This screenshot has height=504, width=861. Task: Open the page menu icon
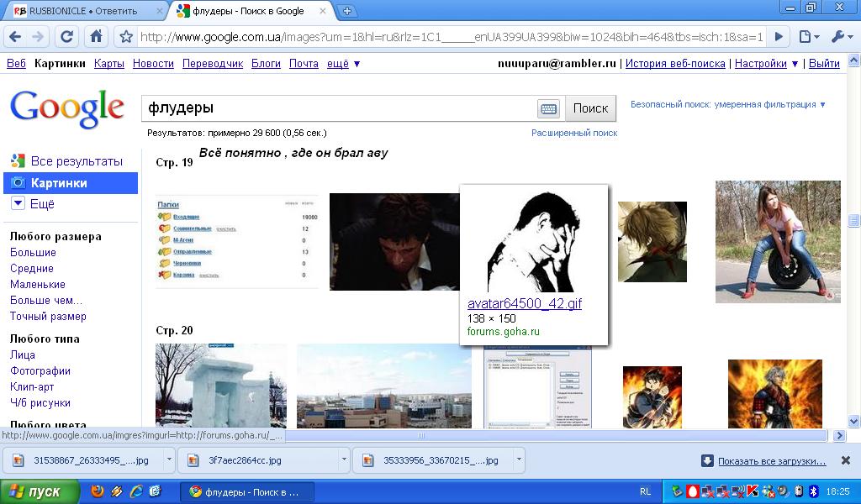coord(809,37)
